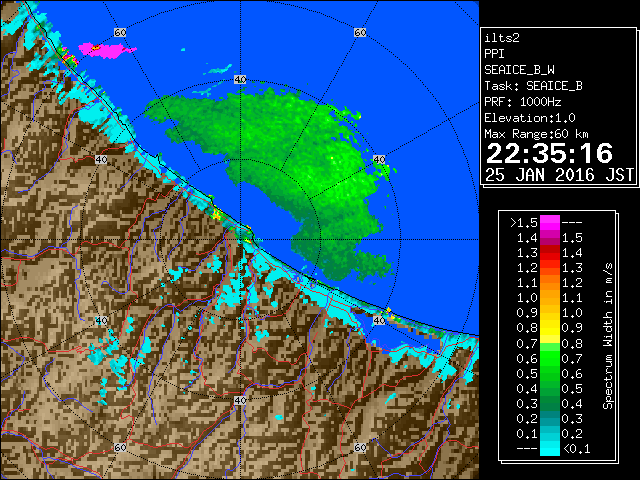Click the orange 1.1–1.2 legend color band
This screenshot has width=640, height=480.
[x=549, y=283]
